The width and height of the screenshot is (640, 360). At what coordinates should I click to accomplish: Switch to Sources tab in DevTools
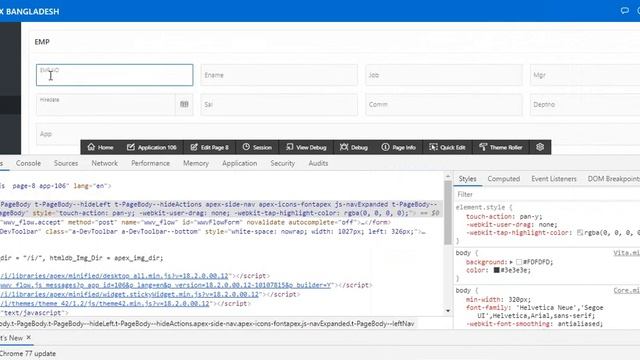(x=66, y=163)
